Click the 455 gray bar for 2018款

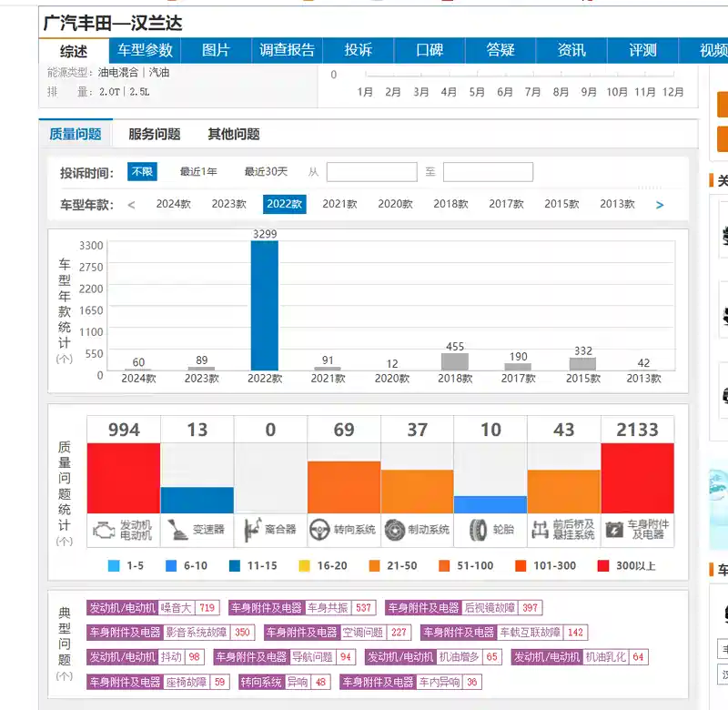coord(455,361)
